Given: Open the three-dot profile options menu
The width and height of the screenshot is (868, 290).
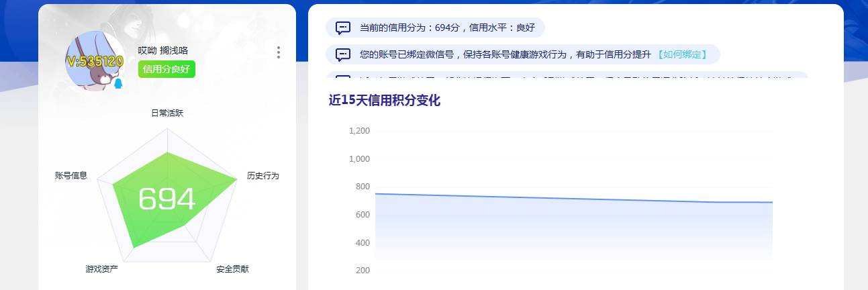Looking at the screenshot, I should (279, 52).
